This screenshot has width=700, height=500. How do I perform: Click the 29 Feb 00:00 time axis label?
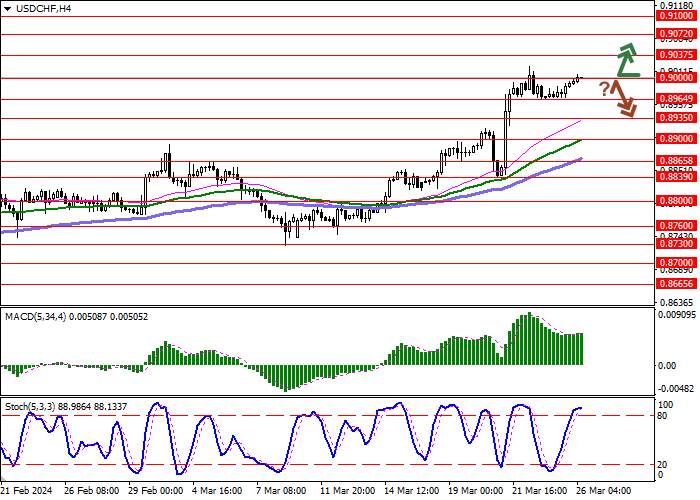coord(155,491)
